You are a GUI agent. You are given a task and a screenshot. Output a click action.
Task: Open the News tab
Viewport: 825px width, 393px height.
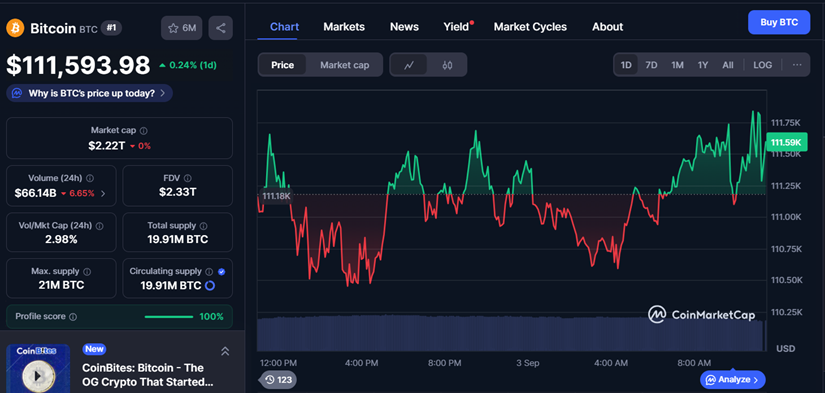pyautogui.click(x=404, y=27)
